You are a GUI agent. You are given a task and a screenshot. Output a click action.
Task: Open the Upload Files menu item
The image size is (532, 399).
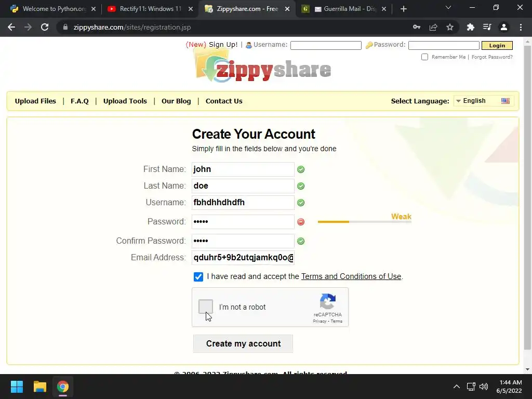(35, 101)
